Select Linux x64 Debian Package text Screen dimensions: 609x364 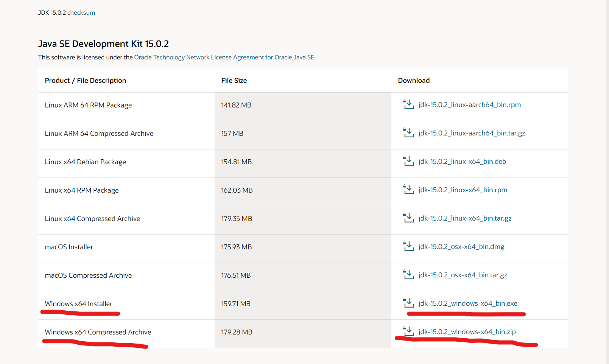tap(85, 162)
